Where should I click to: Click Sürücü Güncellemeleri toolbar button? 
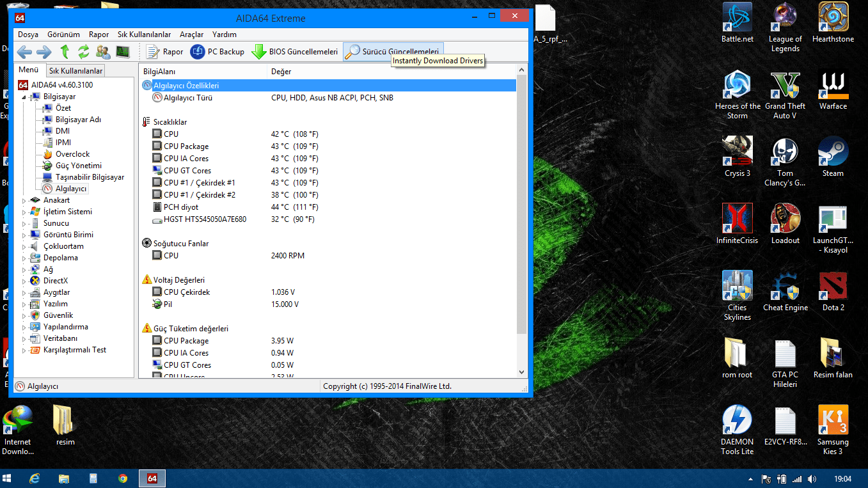pyautogui.click(x=393, y=52)
